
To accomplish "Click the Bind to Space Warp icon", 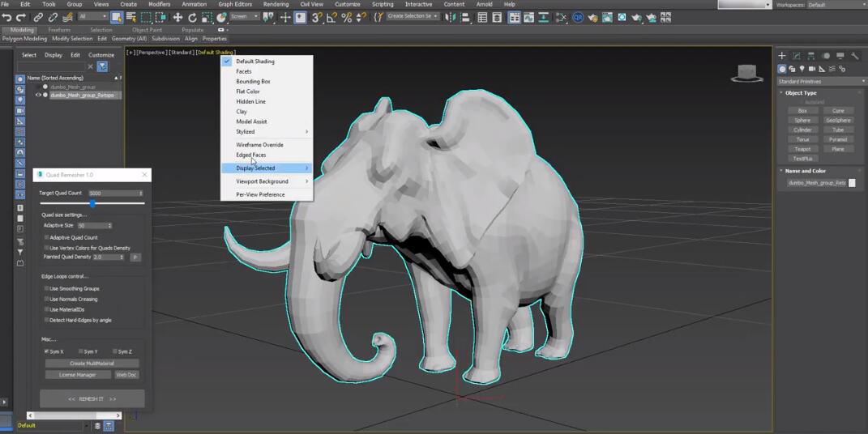I will pyautogui.click(x=68, y=18).
